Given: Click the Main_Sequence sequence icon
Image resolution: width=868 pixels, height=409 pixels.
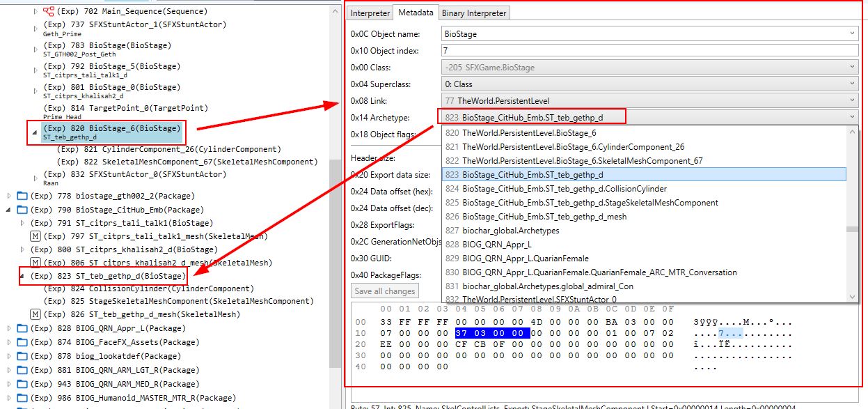Looking at the screenshot, I should (x=48, y=12).
